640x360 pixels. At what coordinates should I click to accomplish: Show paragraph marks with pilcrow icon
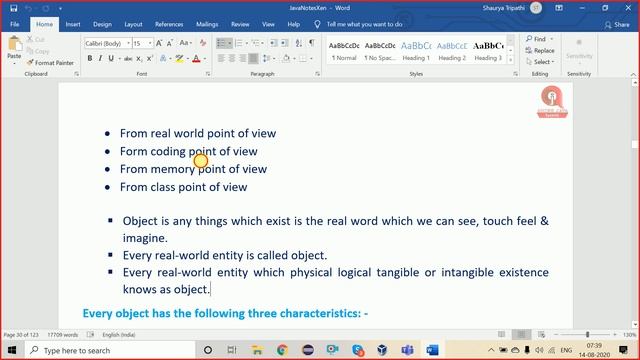(311, 43)
